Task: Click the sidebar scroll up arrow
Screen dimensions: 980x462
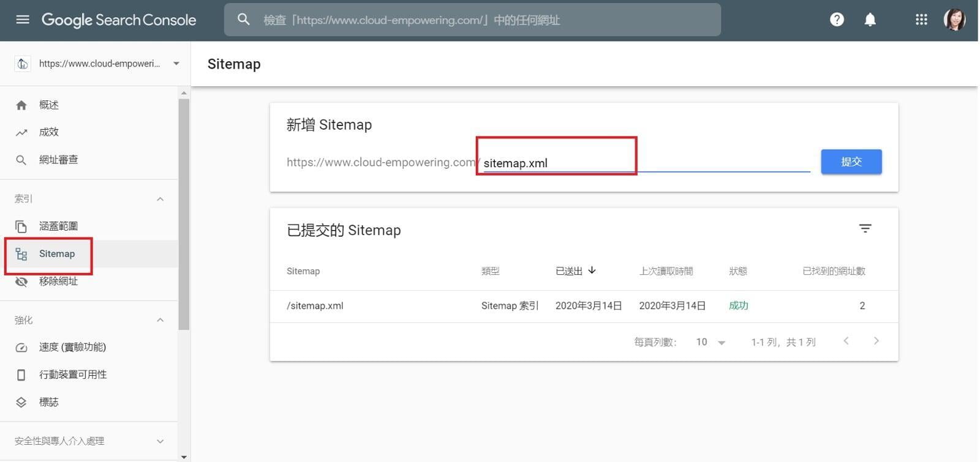Action: pos(184,93)
